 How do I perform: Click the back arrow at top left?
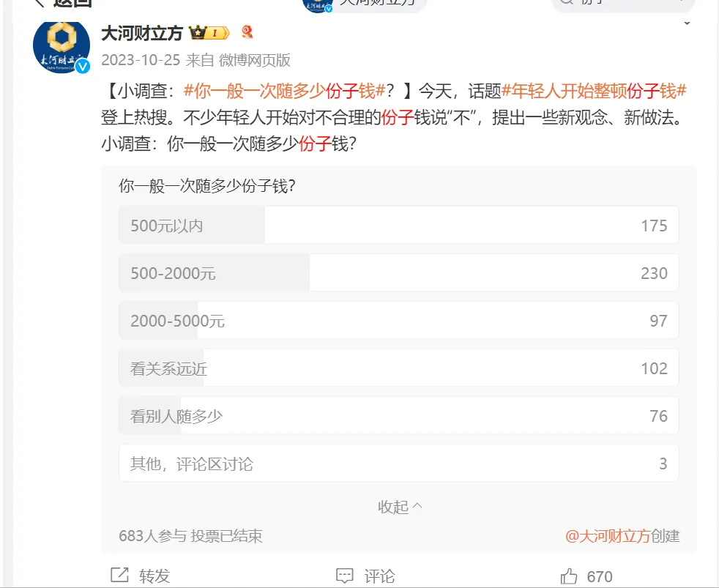click(x=40, y=4)
